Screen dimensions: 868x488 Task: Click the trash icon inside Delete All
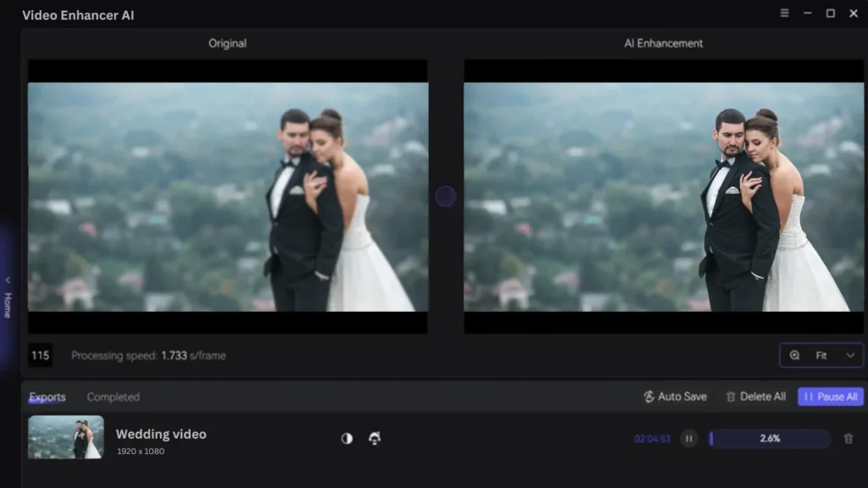[x=730, y=396]
